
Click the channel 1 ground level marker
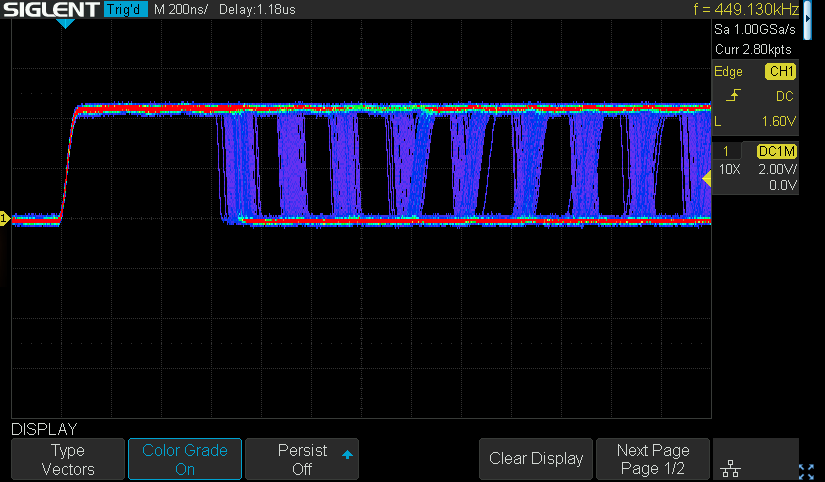click(x=4, y=218)
